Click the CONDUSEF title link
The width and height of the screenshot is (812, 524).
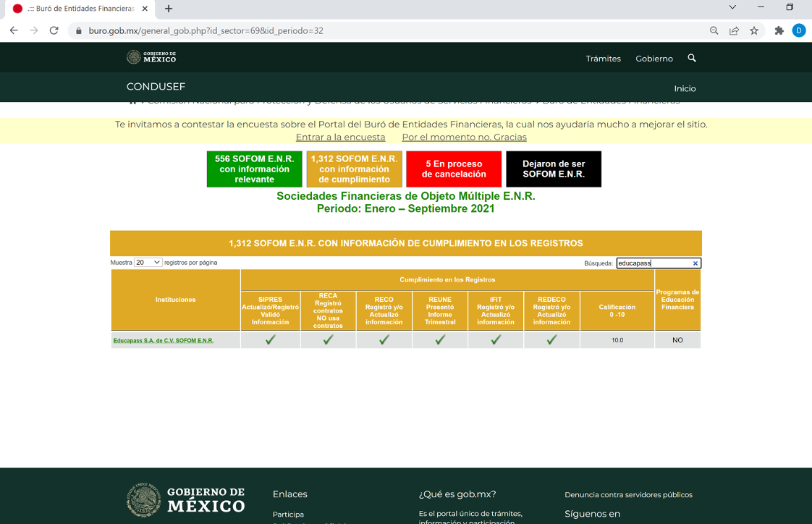[156, 86]
